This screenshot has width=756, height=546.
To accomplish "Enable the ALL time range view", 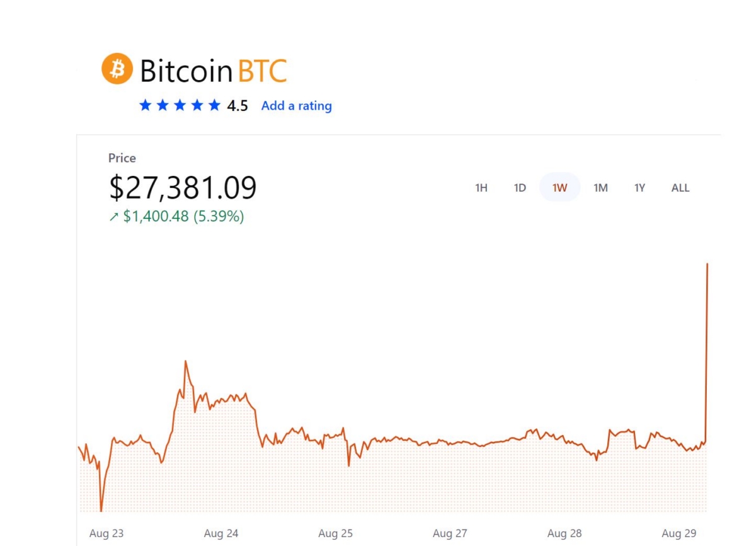I will 680,187.
